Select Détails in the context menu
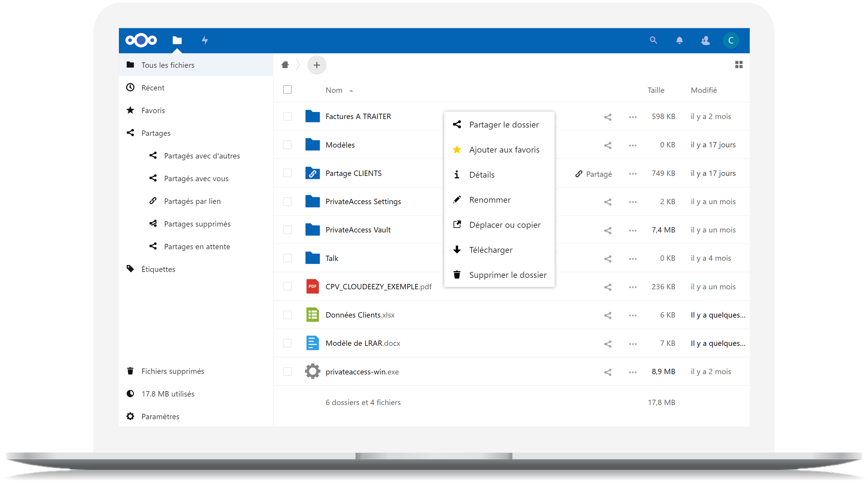The image size is (868, 488). coord(499,174)
